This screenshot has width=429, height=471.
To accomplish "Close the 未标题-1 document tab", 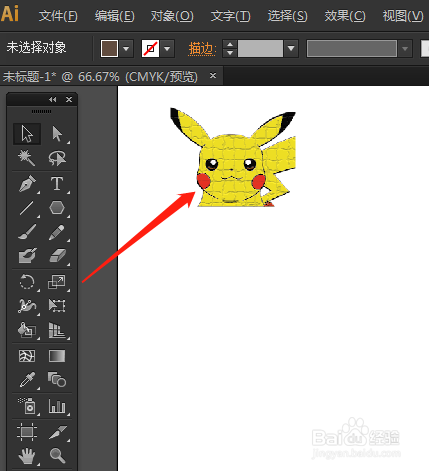I will click(x=213, y=76).
